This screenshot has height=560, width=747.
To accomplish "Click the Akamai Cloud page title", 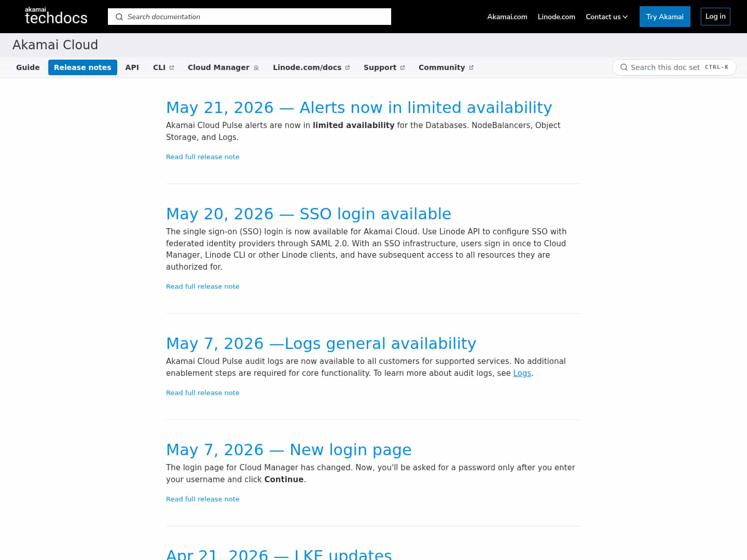I will tap(55, 45).
